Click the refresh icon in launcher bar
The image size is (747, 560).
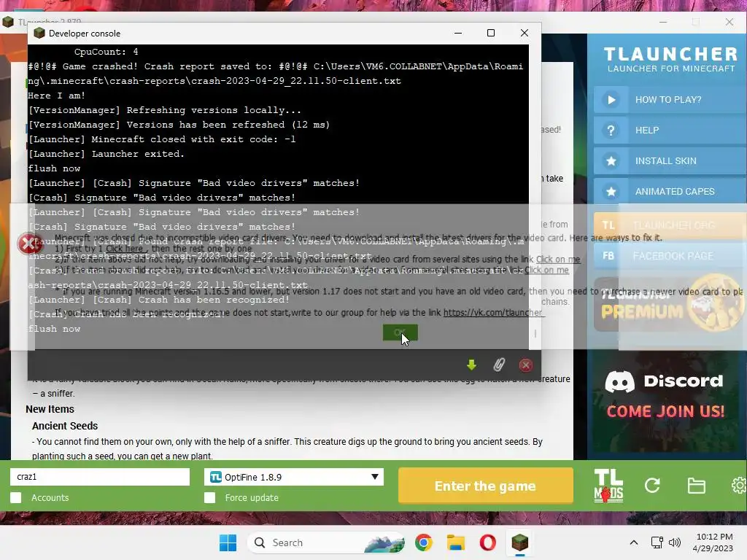pyautogui.click(x=652, y=486)
